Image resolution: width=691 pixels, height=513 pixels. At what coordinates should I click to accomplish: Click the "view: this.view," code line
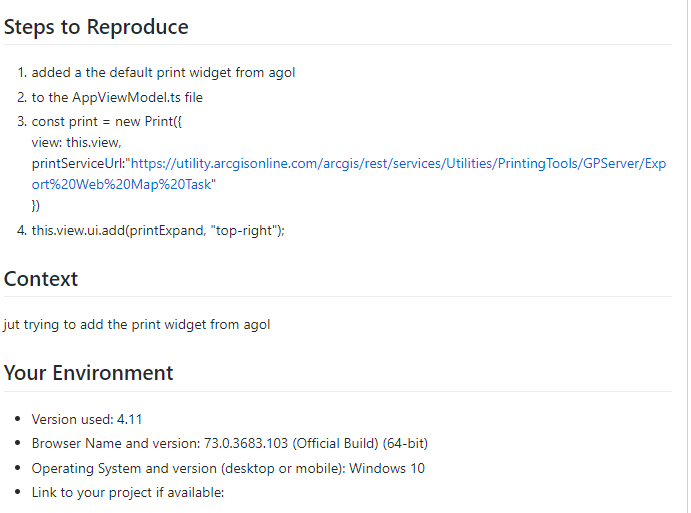coord(76,143)
